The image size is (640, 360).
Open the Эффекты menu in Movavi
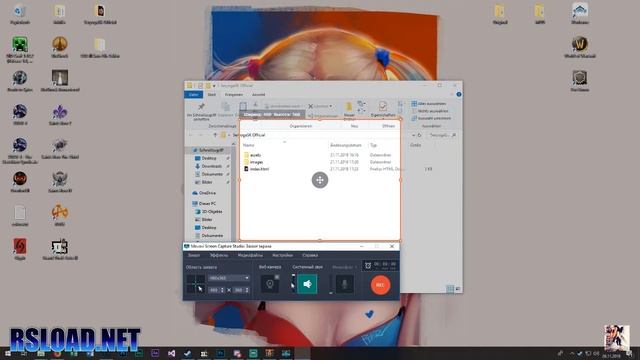[219, 255]
